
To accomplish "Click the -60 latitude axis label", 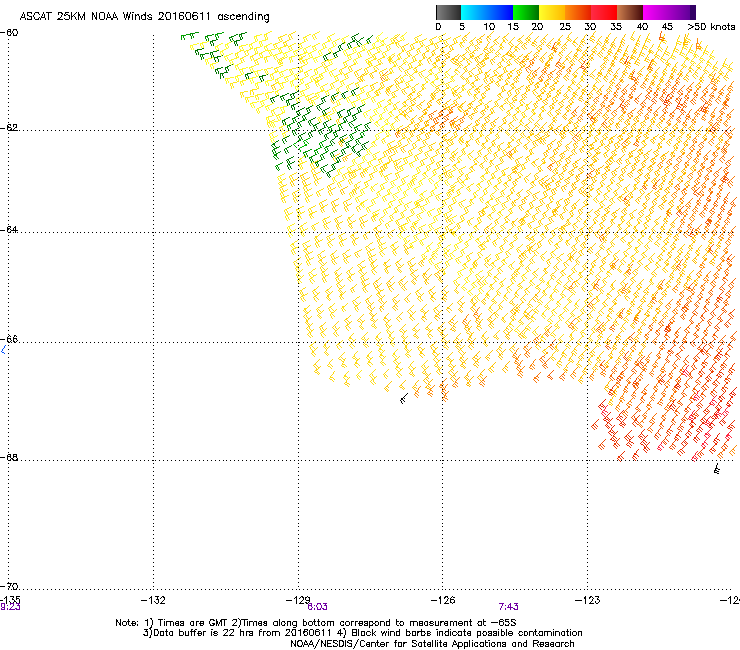I will (9, 33).
